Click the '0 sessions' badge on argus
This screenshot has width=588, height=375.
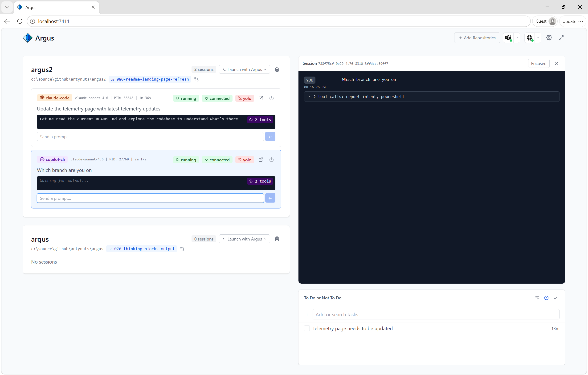pyautogui.click(x=204, y=239)
